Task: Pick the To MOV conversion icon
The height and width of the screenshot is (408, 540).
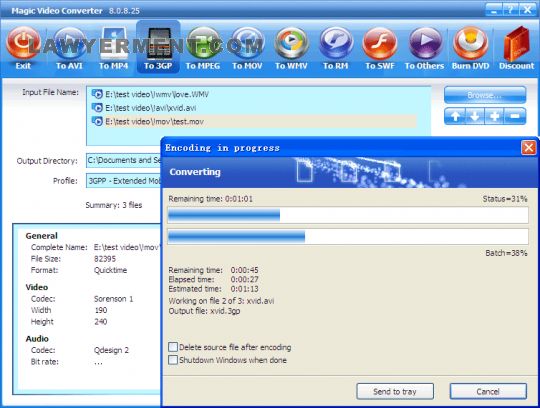Action: coord(248,43)
